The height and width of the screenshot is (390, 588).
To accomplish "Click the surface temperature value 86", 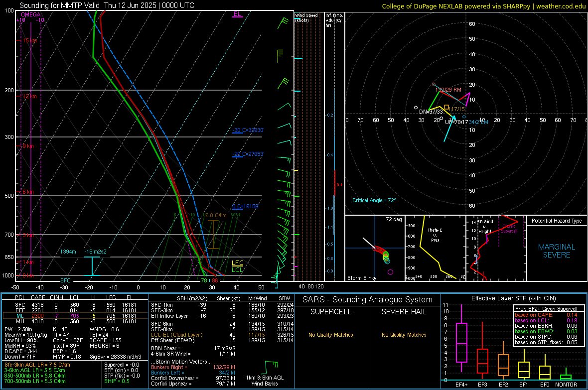I will coord(215,280).
